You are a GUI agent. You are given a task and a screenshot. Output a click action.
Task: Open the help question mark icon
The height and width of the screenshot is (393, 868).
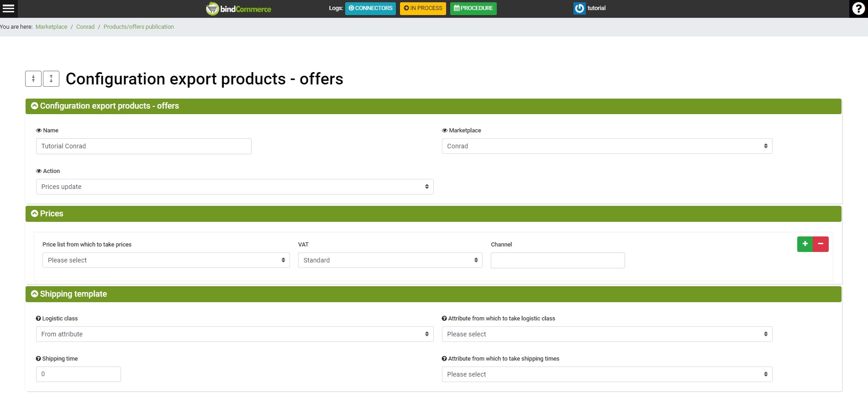click(x=858, y=9)
